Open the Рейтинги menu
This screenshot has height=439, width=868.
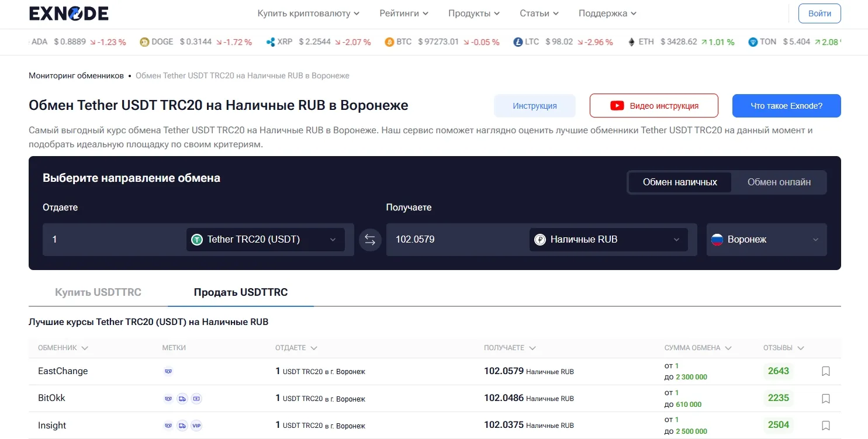coord(403,13)
